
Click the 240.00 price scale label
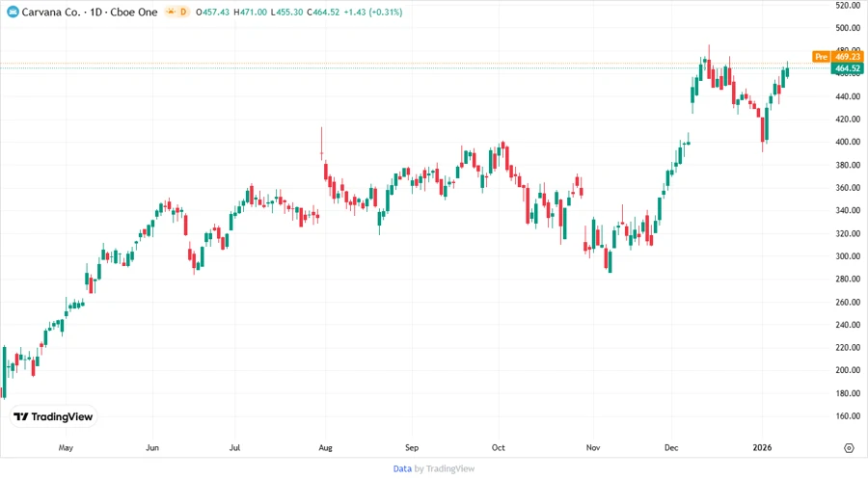(848, 325)
